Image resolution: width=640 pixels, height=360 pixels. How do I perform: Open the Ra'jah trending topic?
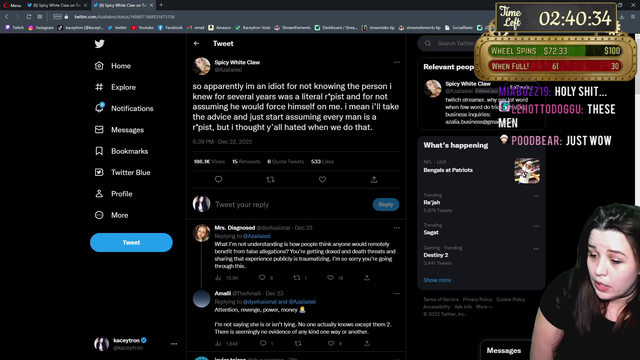(x=431, y=202)
